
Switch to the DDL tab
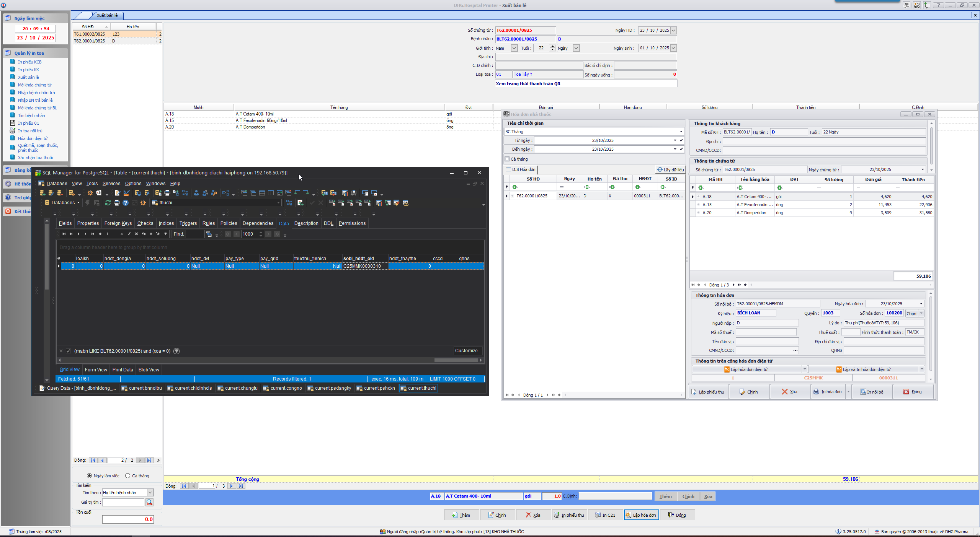click(328, 223)
